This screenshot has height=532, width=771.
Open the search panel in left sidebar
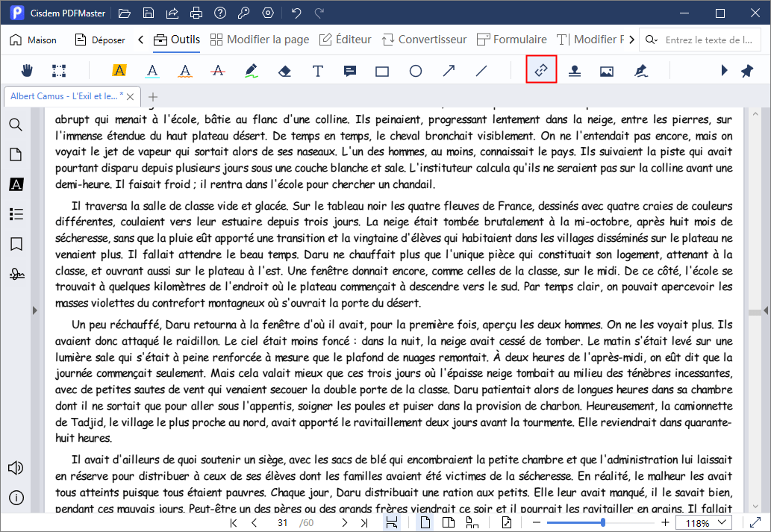[x=16, y=125]
